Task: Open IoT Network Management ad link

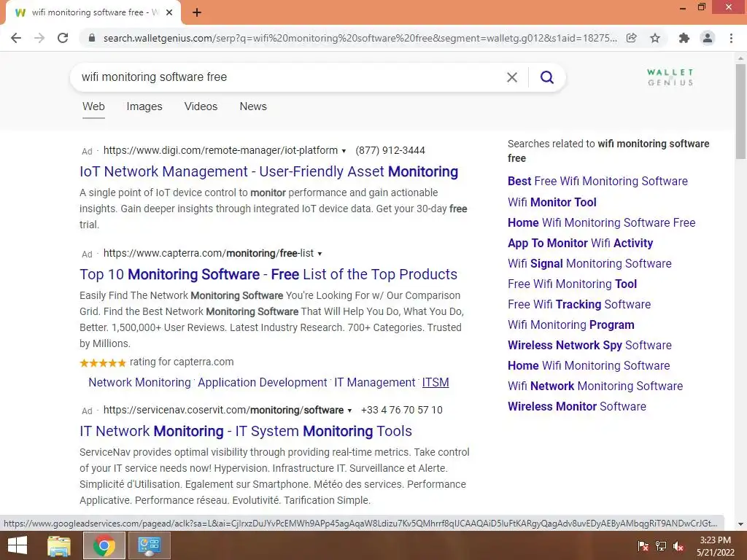Action: [268, 171]
